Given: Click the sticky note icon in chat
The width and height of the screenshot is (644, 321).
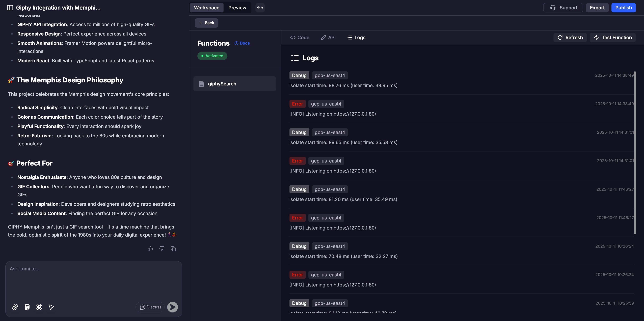Looking at the screenshot, I should click(x=27, y=307).
